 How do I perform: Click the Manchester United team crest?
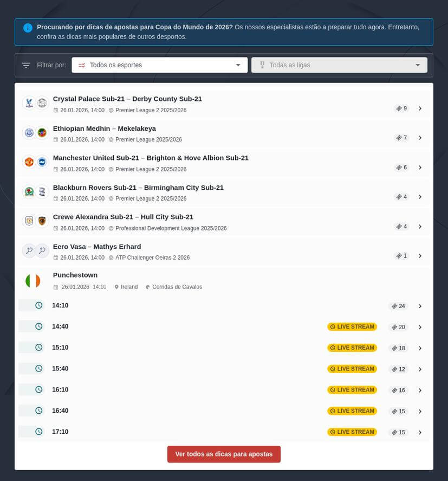29,162
